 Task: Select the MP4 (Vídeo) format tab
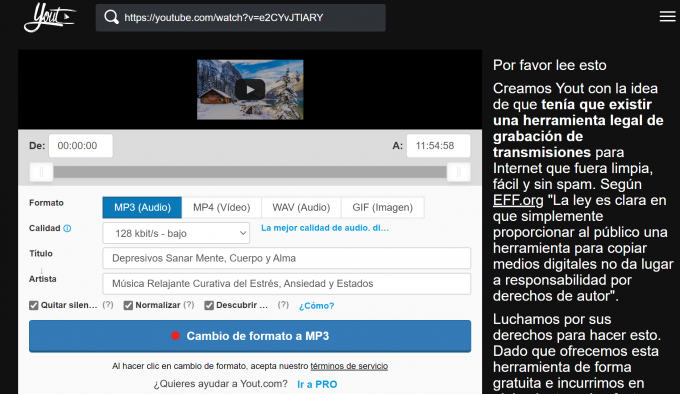pos(222,207)
